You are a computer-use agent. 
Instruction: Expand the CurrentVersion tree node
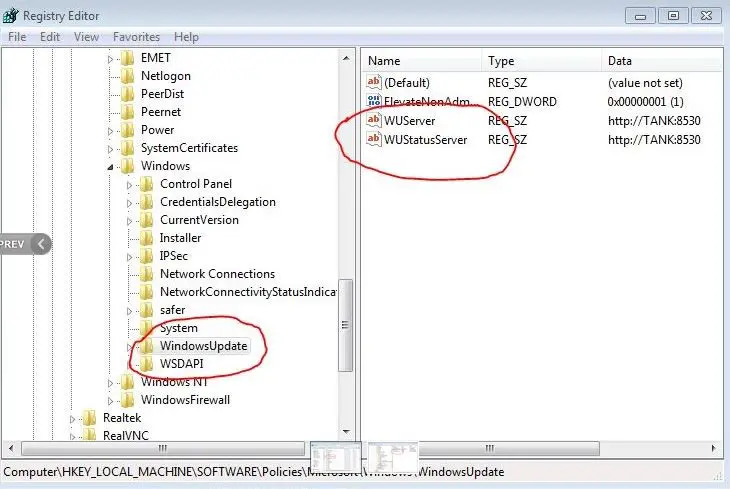(x=129, y=221)
